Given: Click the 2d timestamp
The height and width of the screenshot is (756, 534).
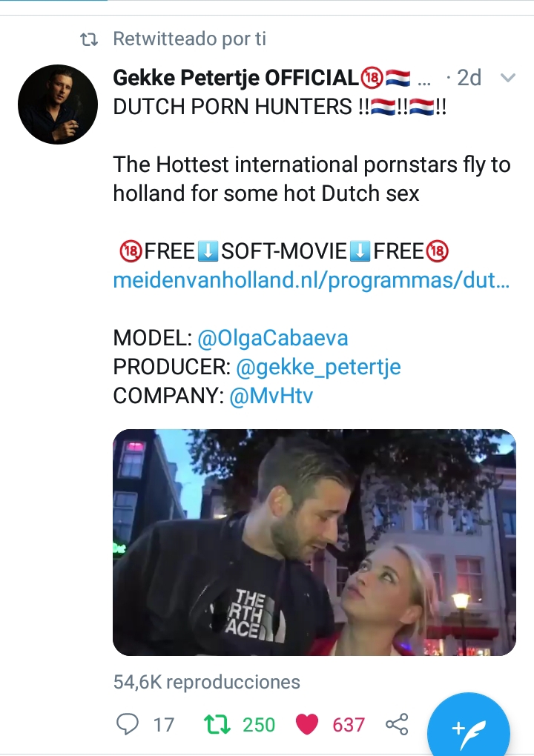Looking at the screenshot, I should 469,78.
